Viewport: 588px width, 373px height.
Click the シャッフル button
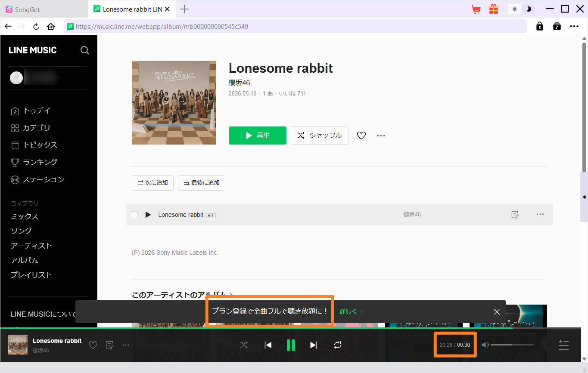coord(320,136)
